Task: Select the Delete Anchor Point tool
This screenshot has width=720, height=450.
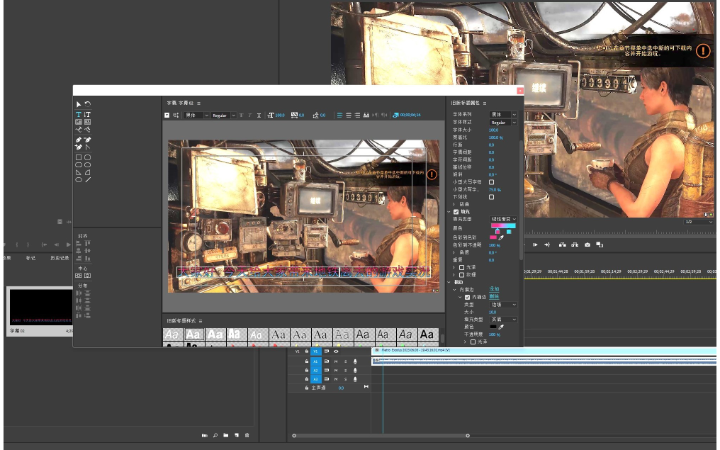Action: 88,140
